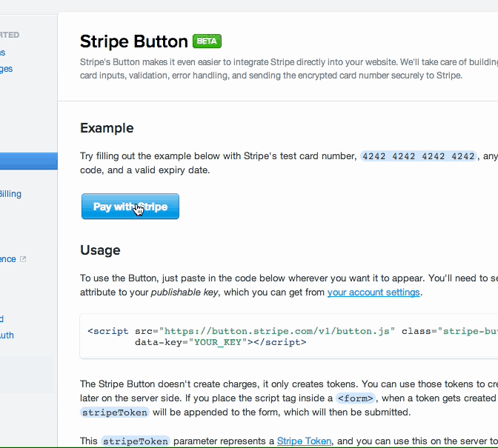
Task: Click the external-link icon beside 'ence'
Action: tap(23, 259)
